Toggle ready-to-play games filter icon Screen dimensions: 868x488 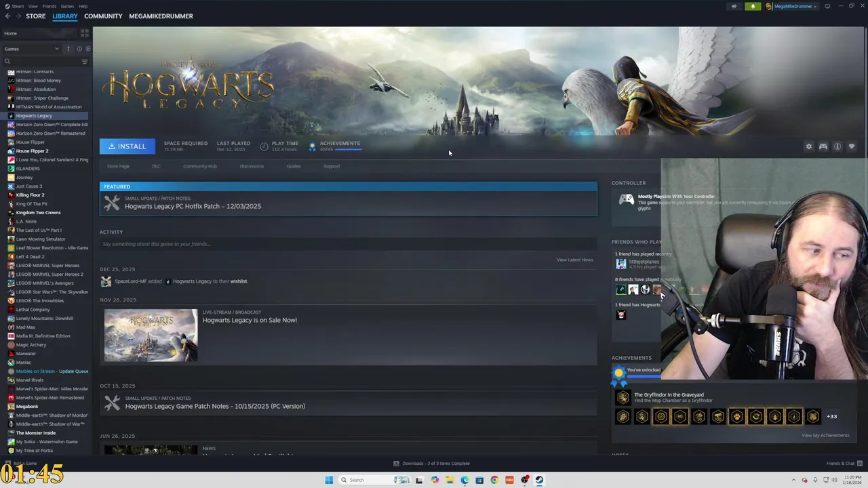pyautogui.click(x=87, y=49)
